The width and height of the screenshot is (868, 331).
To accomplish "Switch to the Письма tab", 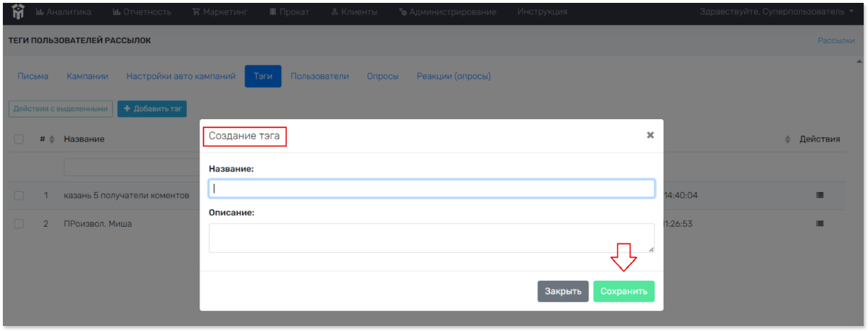I will pos(33,76).
